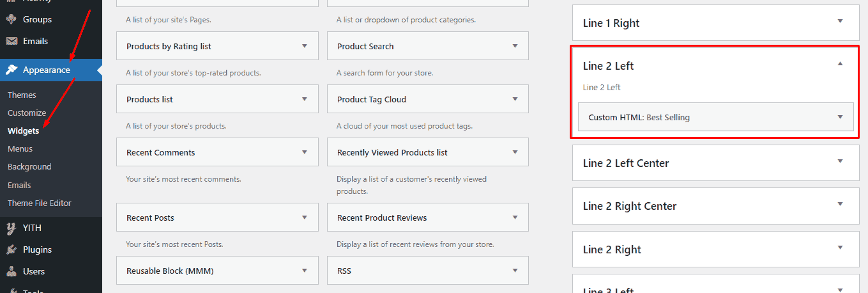
Task: Open the Themes submenu item
Action: click(x=22, y=95)
